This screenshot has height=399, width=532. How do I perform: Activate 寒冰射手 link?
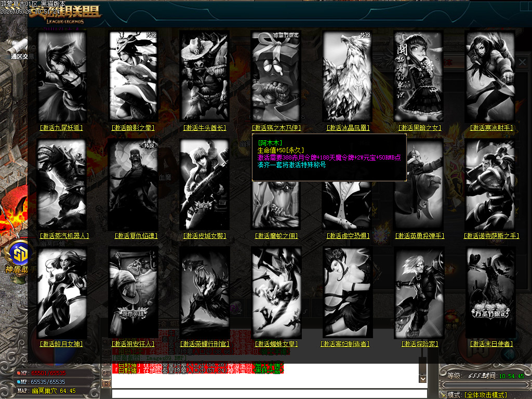[x=491, y=128]
